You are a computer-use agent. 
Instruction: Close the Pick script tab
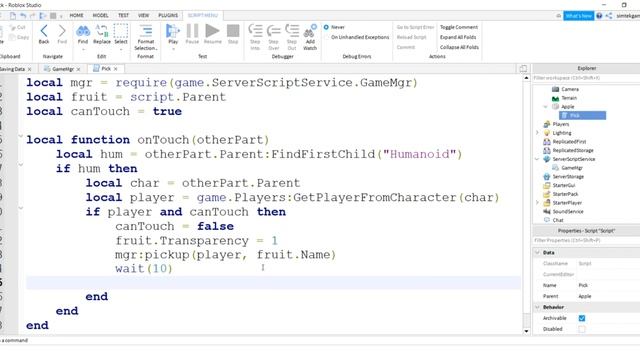click(116, 69)
